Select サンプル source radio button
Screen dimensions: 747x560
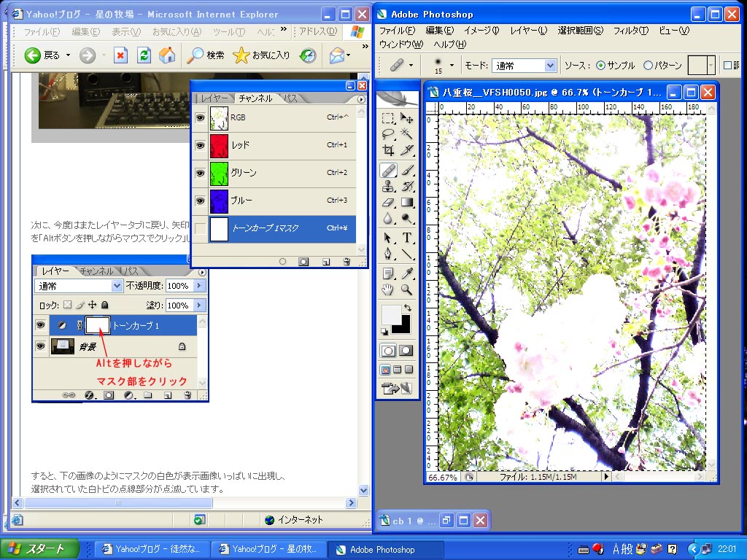click(x=600, y=65)
